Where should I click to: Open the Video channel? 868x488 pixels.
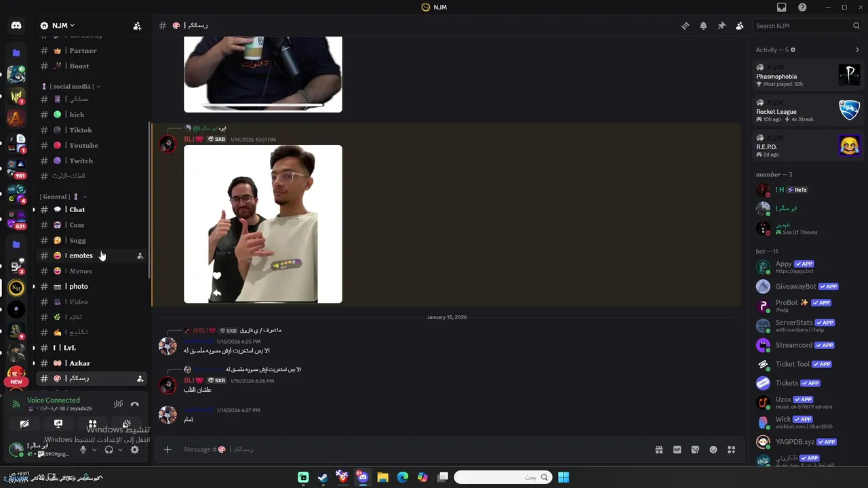coord(92,302)
